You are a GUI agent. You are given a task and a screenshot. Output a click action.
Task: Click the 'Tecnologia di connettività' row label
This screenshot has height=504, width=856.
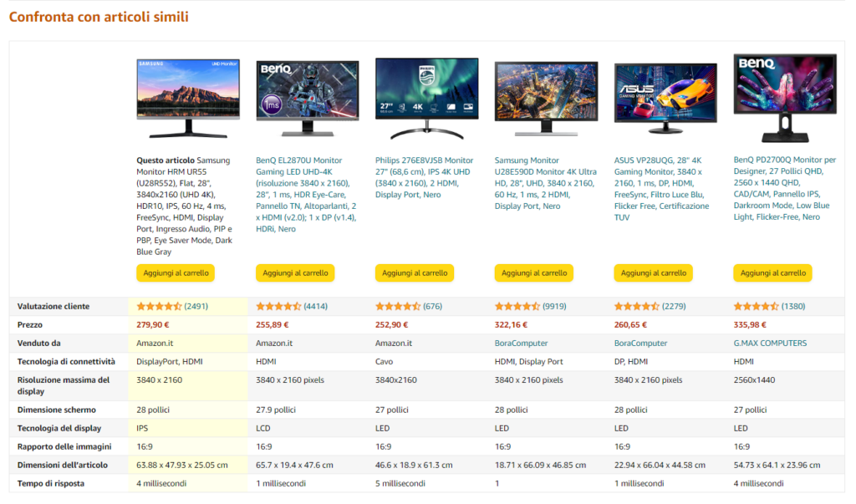66,361
